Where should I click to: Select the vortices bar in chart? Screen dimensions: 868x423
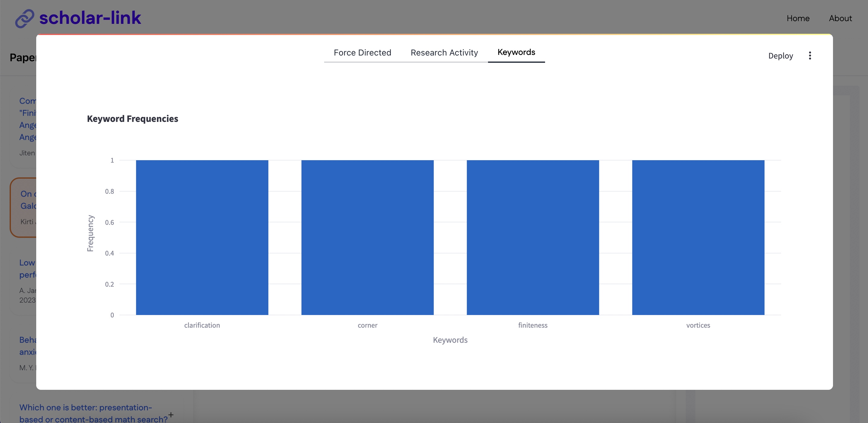point(698,237)
